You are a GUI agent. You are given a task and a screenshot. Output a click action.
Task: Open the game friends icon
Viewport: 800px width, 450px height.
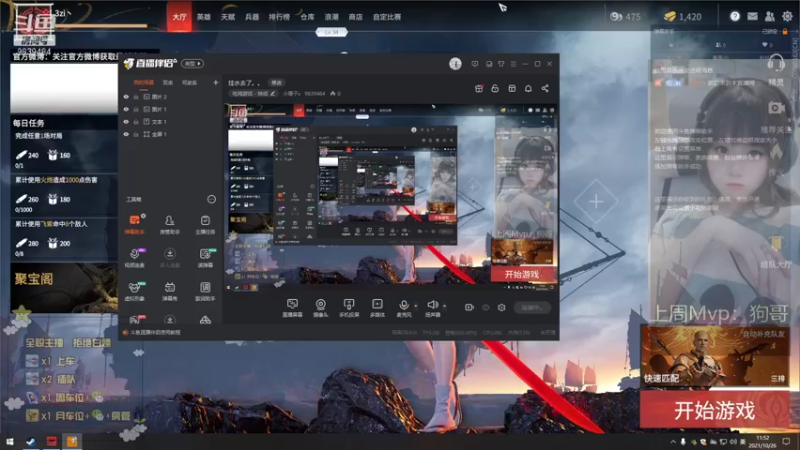[769, 16]
